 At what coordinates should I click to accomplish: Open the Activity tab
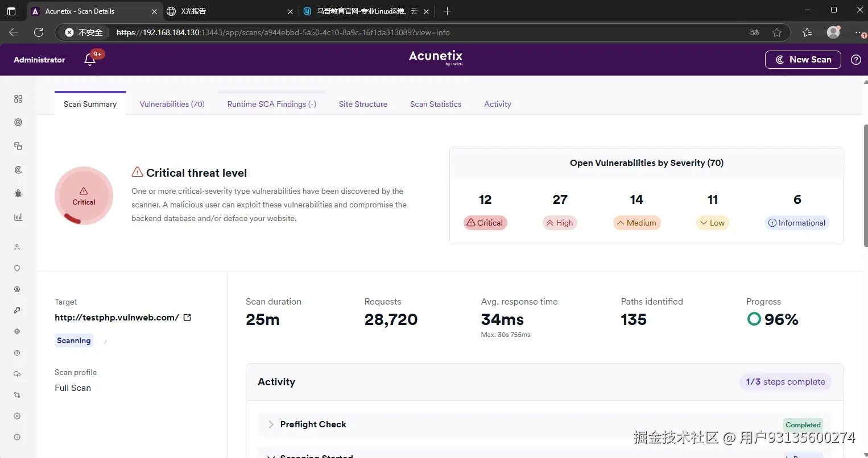[498, 104]
